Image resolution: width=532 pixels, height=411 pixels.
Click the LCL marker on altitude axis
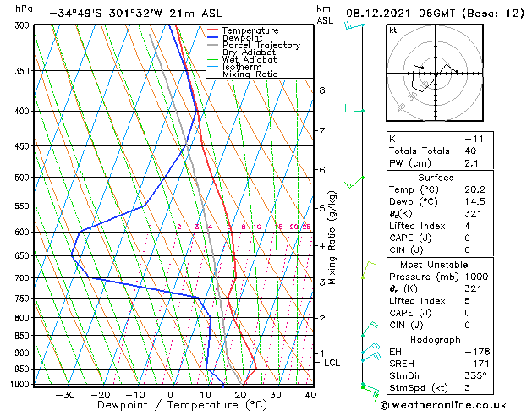(x=332, y=363)
